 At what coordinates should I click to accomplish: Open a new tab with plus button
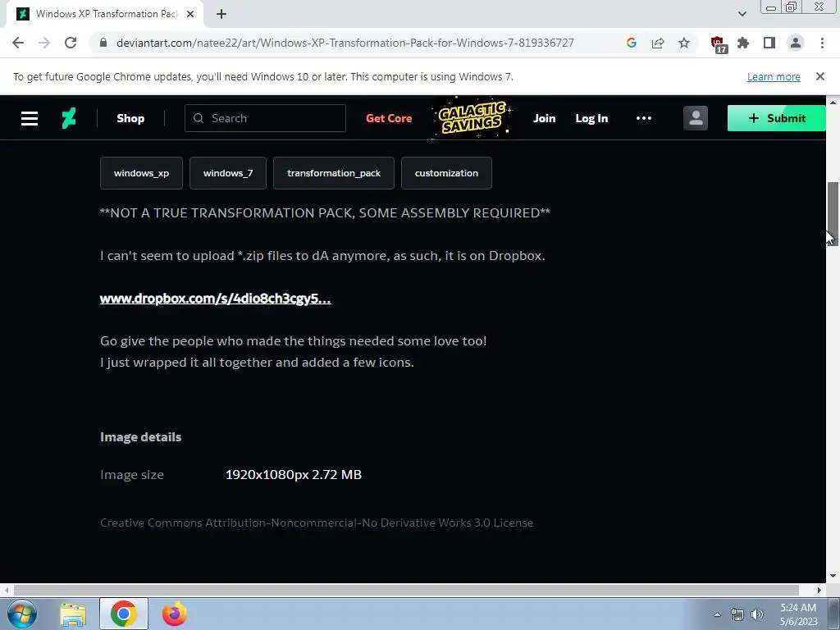pos(221,14)
